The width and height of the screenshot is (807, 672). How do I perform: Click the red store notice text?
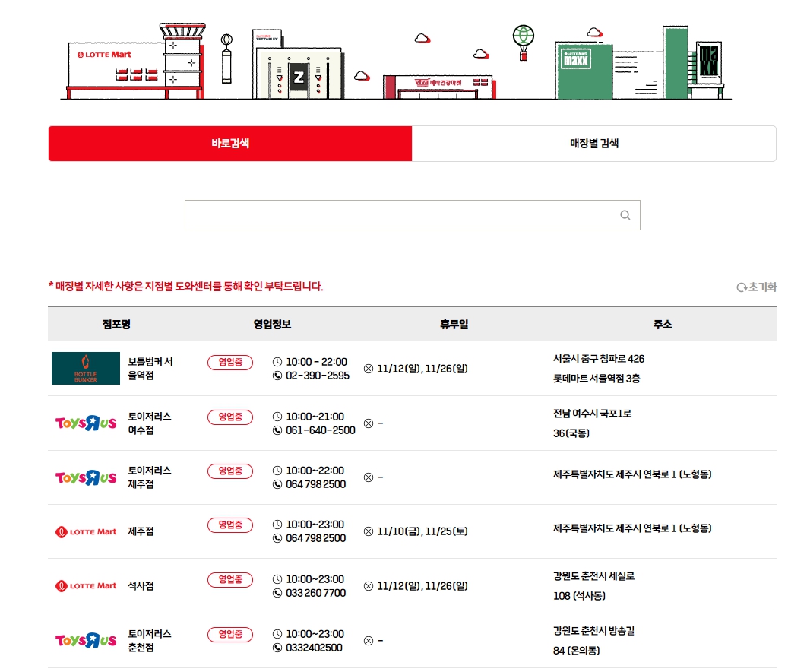(186, 287)
